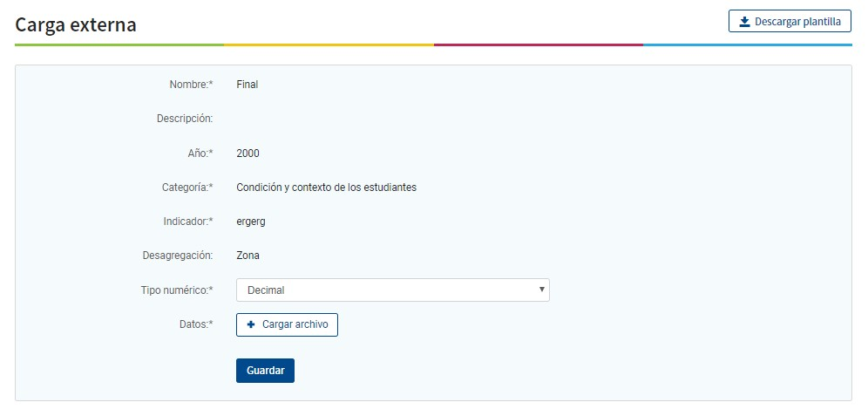Click the Tipo numérico field label
Screen dimensions: 868x416
(177, 290)
